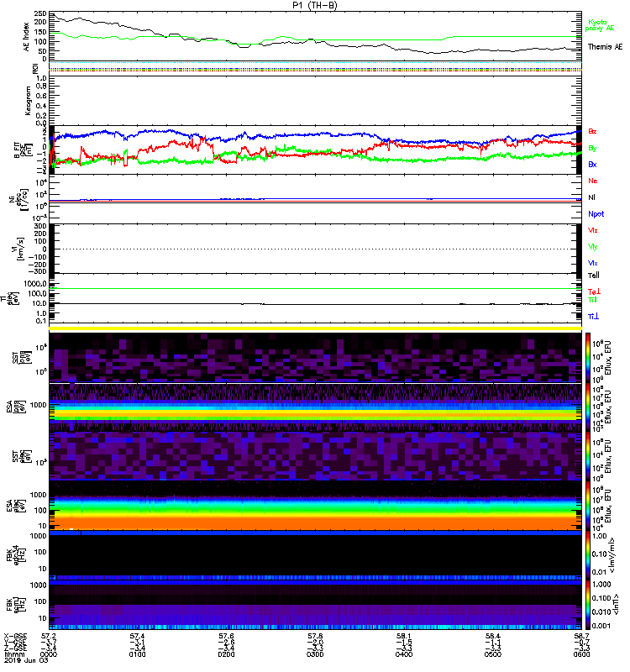Click the 0600 time tick label
The image size is (630, 672).
click(581, 654)
